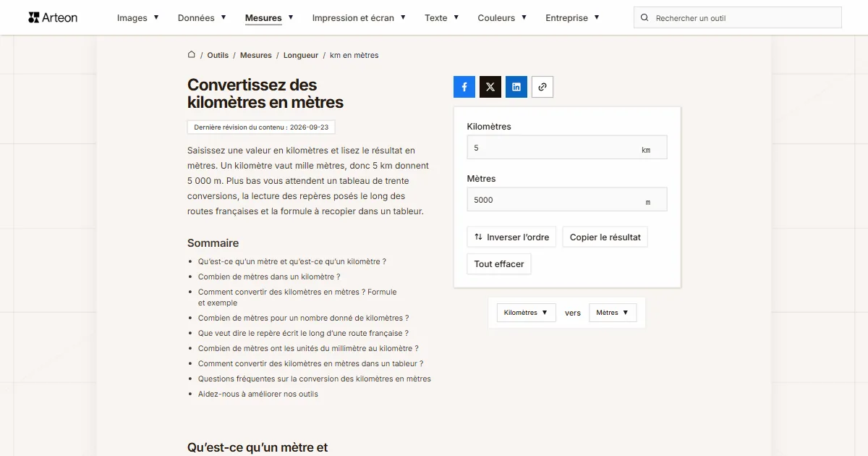This screenshot has width=868, height=456.
Task: Click the page title 'Convertissez des kilomètres en mètres'
Action: tap(265, 93)
